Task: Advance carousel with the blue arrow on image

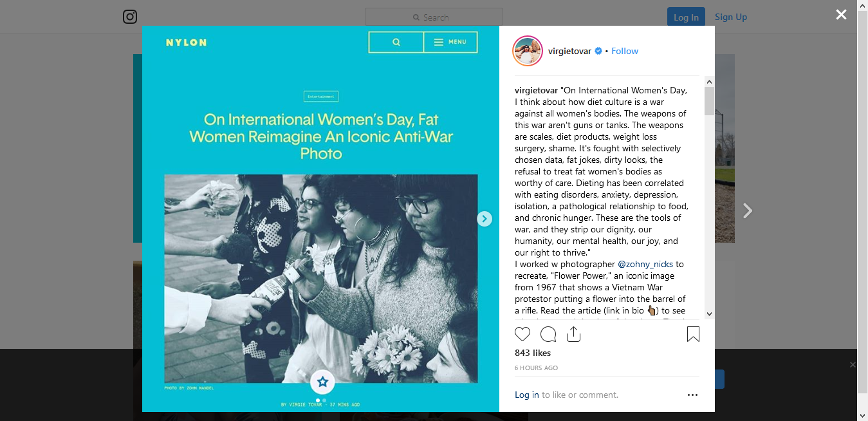Action: (485, 219)
